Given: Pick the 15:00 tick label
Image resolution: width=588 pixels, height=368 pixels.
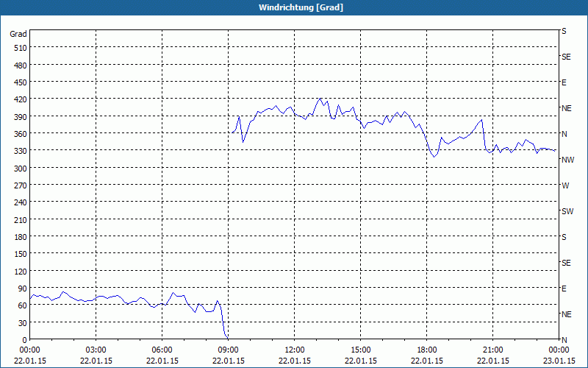Looking at the screenshot, I should click(360, 350).
